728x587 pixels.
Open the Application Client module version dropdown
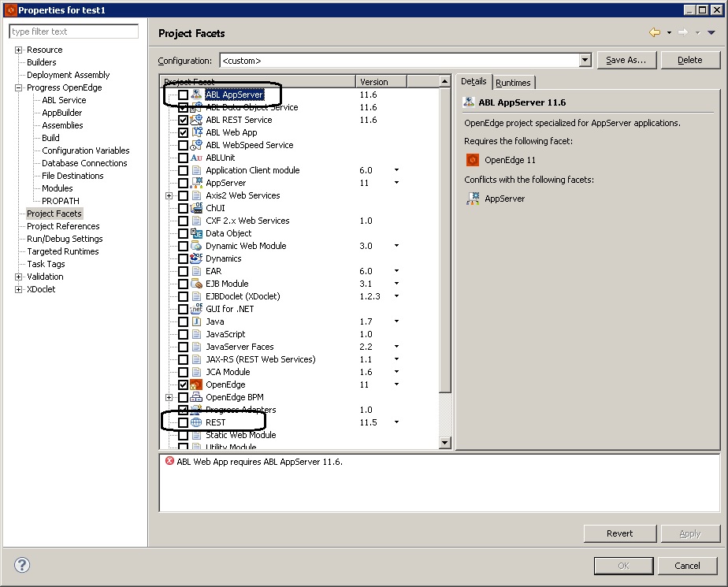(396, 170)
